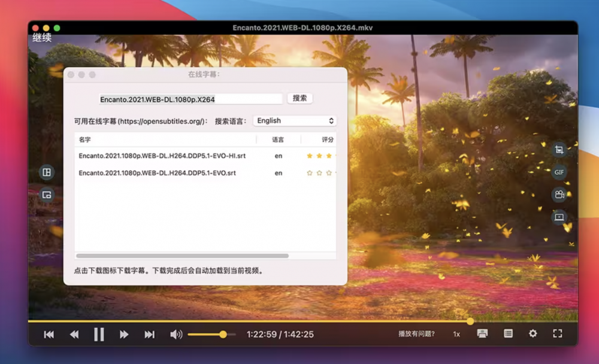Mute the volume speaker icon

point(176,335)
